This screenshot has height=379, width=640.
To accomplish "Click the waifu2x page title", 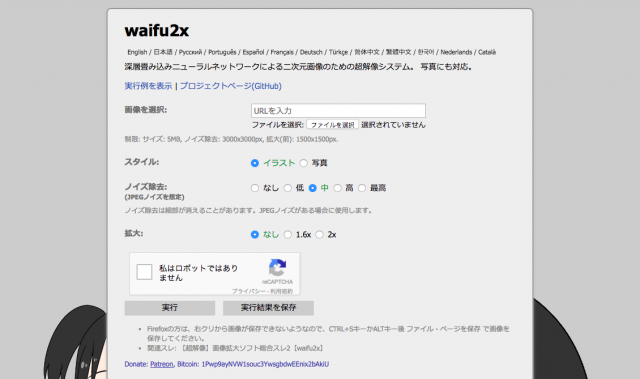I will pos(157,31).
